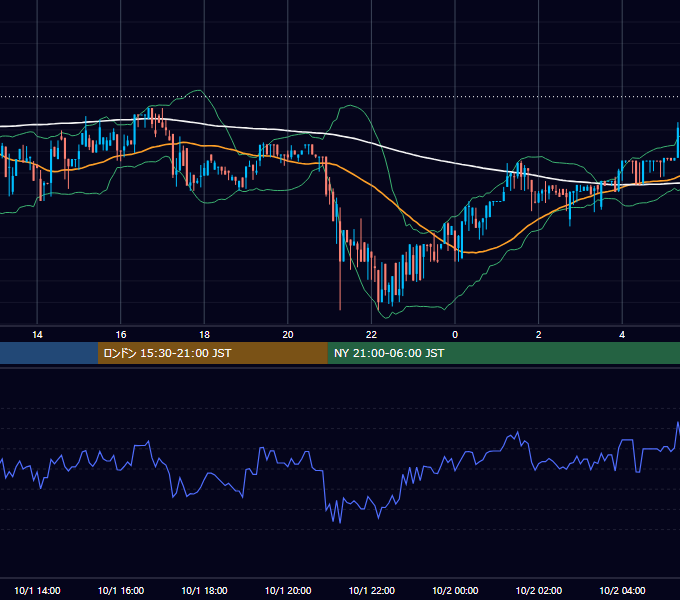Click the 10/1 14:00 time label

tap(37, 590)
